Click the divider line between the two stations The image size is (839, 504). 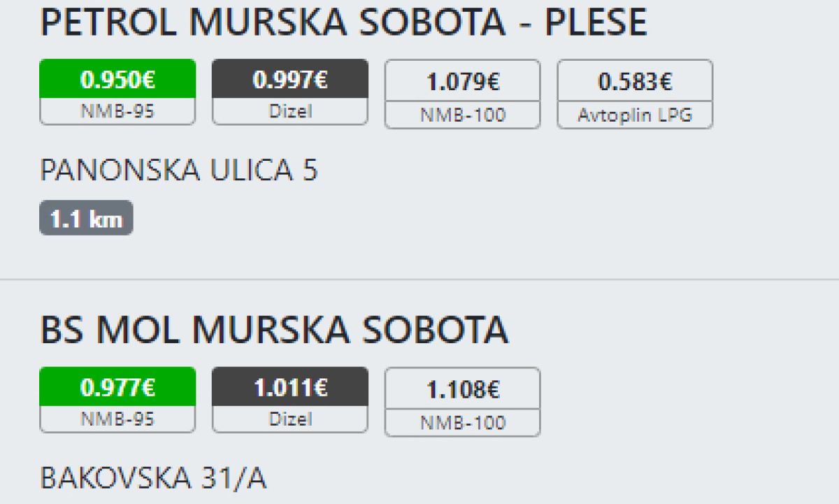tap(419, 280)
